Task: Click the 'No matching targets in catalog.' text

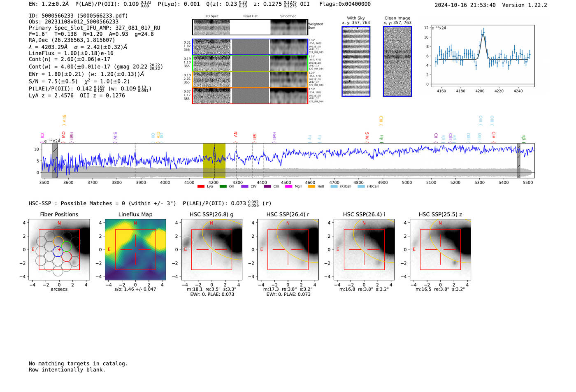Action: (x=78, y=364)
